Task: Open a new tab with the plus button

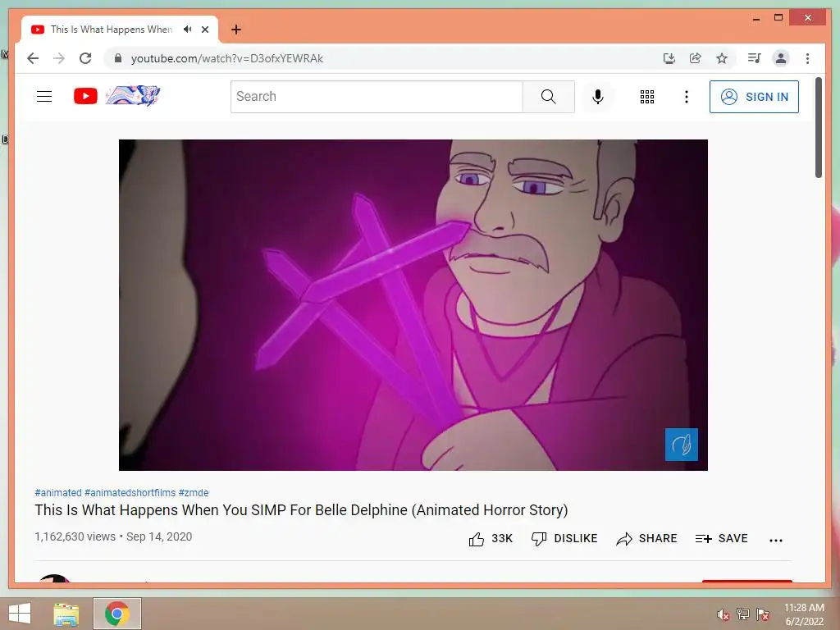Action: pos(236,30)
